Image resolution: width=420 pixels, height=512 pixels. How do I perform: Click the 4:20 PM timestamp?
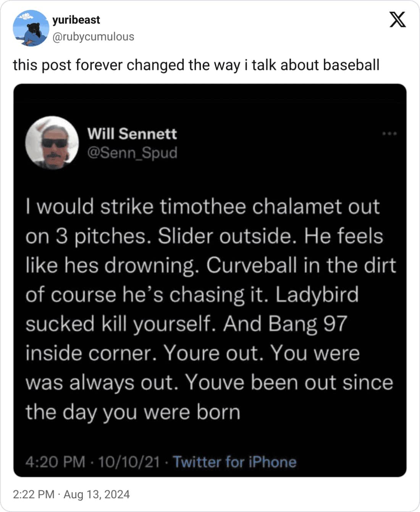click(x=55, y=462)
